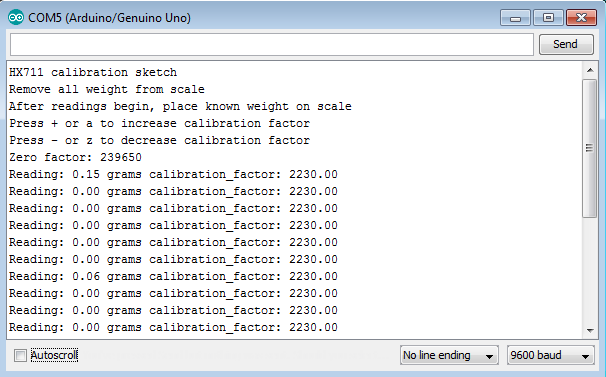Screen dimensions: 606x377
Task: Click the Arduino logo icon in title bar
Action: pyautogui.click(x=16, y=18)
